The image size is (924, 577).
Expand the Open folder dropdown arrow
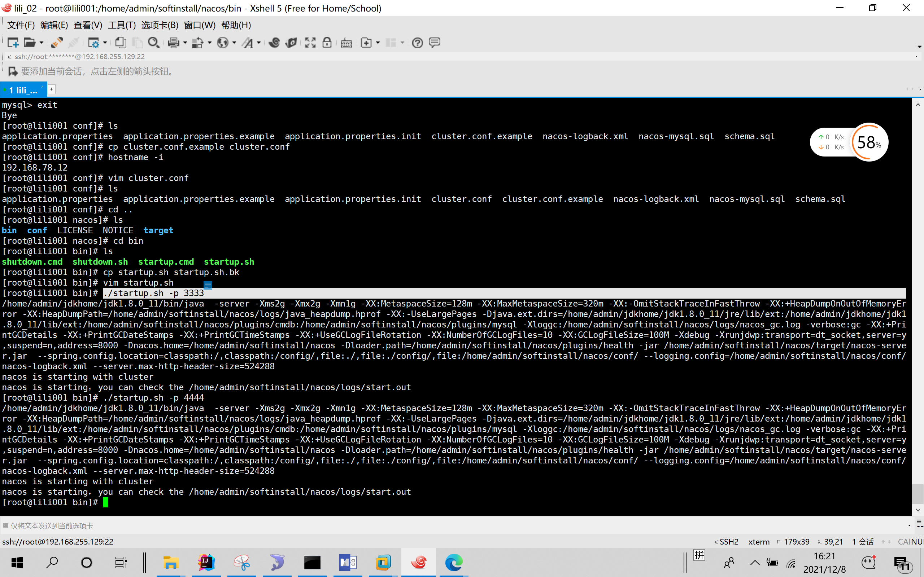click(41, 43)
